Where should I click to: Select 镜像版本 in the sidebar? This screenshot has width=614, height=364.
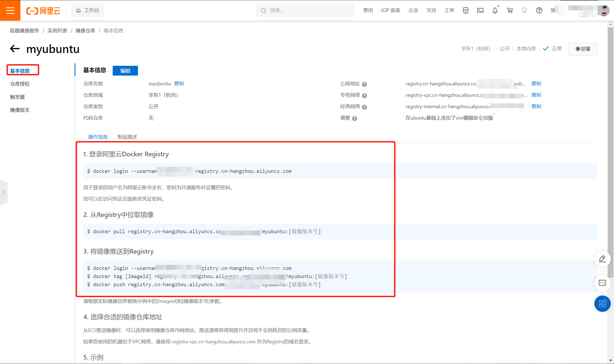coord(20,110)
